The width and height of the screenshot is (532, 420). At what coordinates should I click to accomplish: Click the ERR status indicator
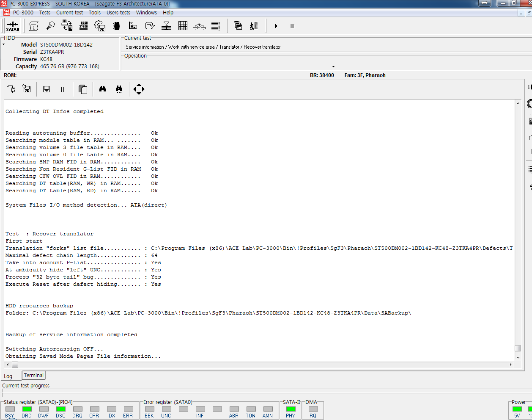[x=128, y=409]
